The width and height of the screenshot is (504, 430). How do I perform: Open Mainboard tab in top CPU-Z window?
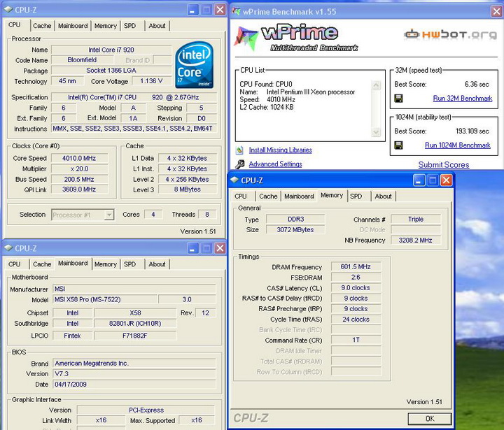point(73,26)
